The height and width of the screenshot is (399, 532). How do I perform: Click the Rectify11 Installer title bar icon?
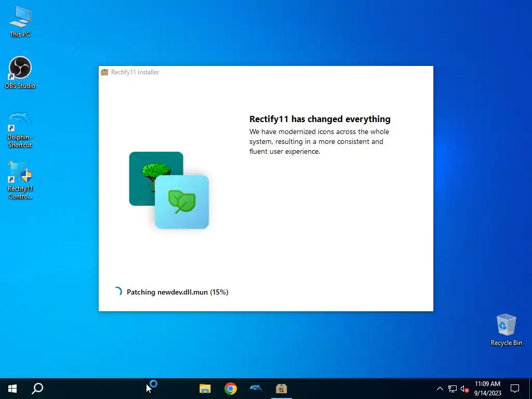tap(104, 72)
